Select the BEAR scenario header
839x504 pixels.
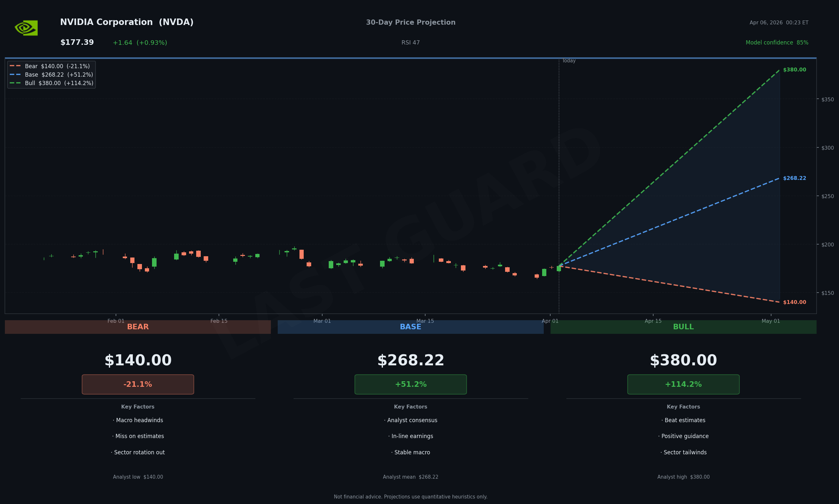pos(138,327)
